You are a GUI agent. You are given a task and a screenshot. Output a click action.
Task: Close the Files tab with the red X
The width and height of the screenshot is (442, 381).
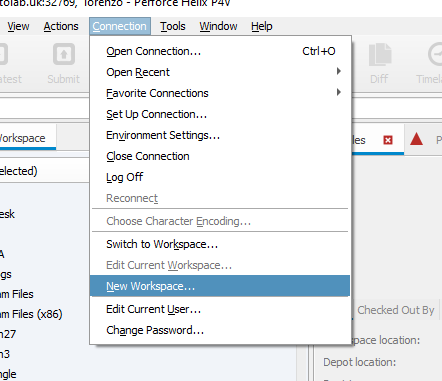click(388, 140)
